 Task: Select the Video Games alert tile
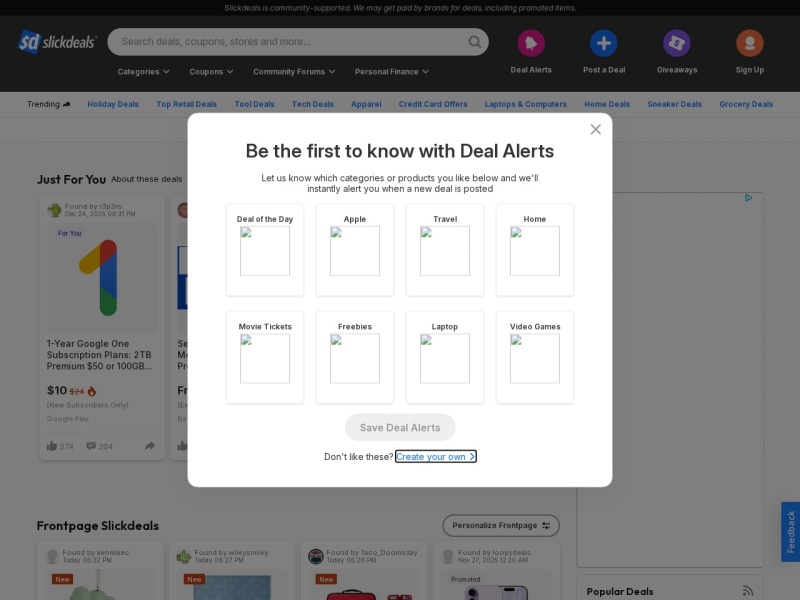point(535,357)
